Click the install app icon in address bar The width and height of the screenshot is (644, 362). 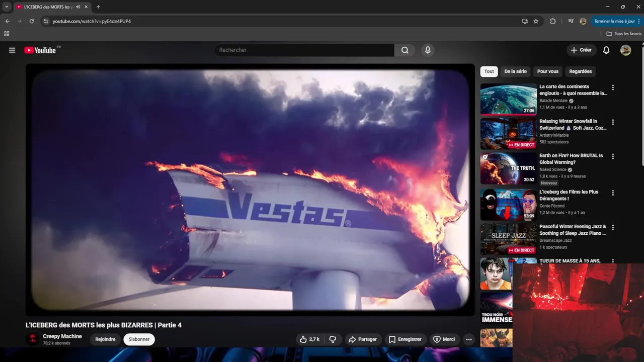point(525,21)
